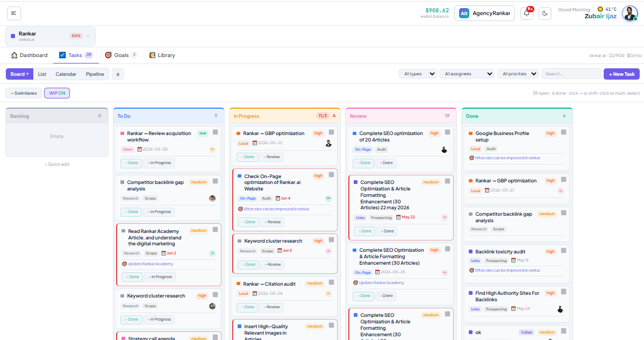
Task: Move Review acquisition workflow to In Progress
Action: 159,163
